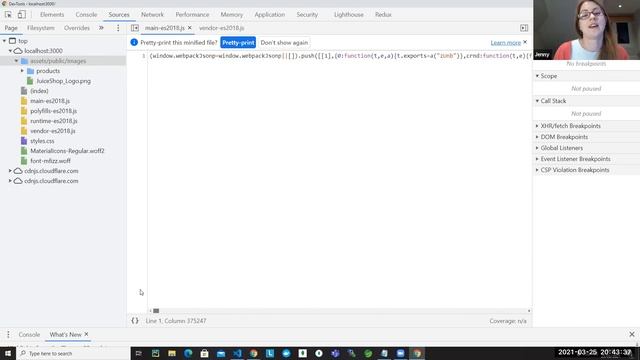
Task: Click Don't show again button
Action: pos(284,42)
